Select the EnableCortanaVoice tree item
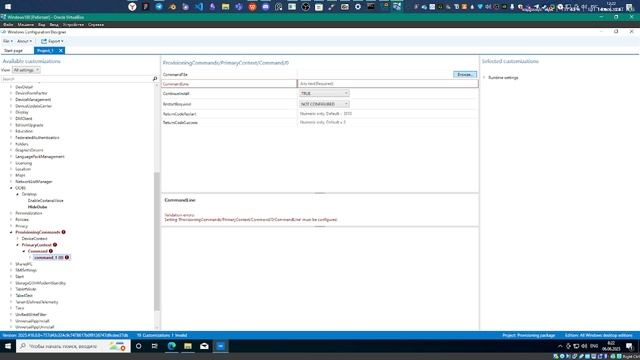This screenshot has height=360, width=640. tap(45, 201)
